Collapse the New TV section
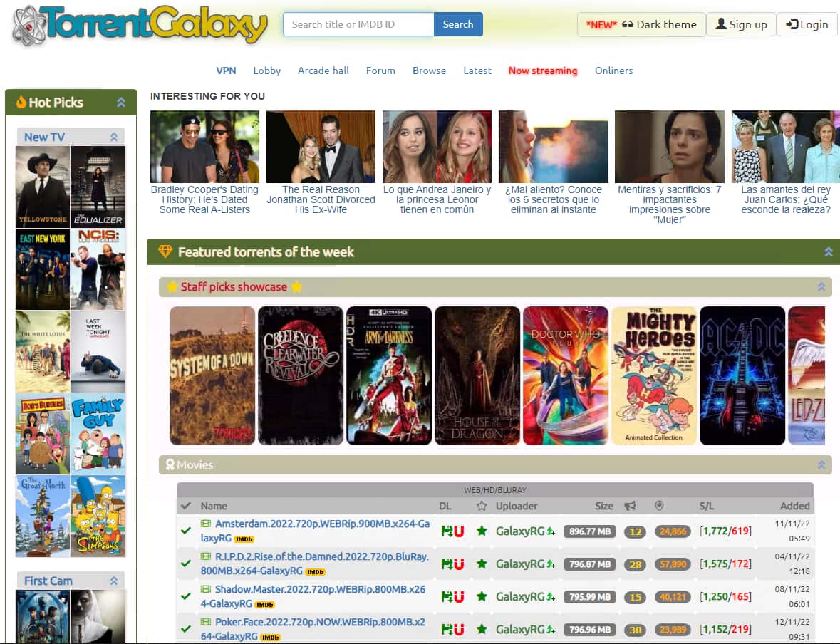 pos(113,137)
